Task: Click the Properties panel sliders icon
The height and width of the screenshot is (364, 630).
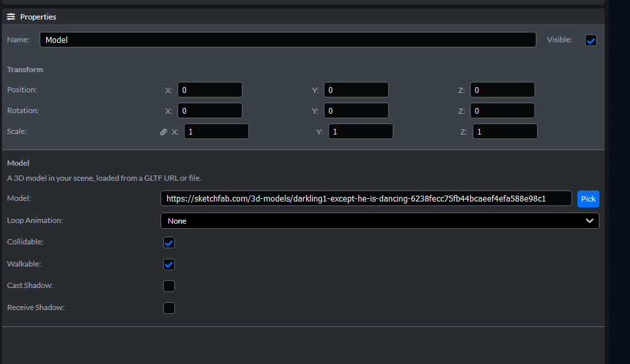Action: 11,16
